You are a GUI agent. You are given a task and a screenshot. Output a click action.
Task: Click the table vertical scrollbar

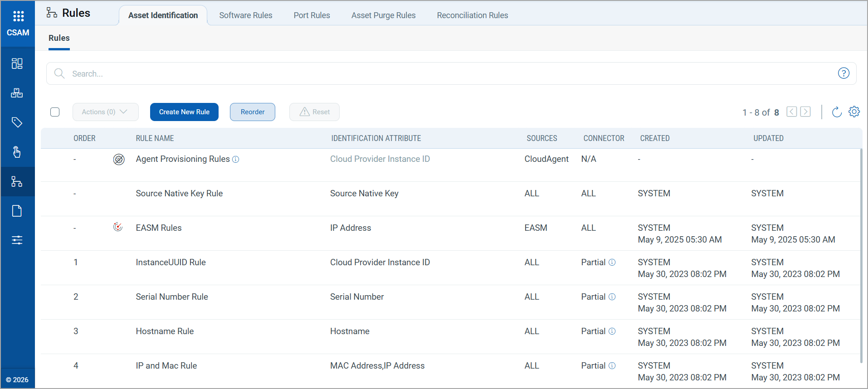click(861, 256)
